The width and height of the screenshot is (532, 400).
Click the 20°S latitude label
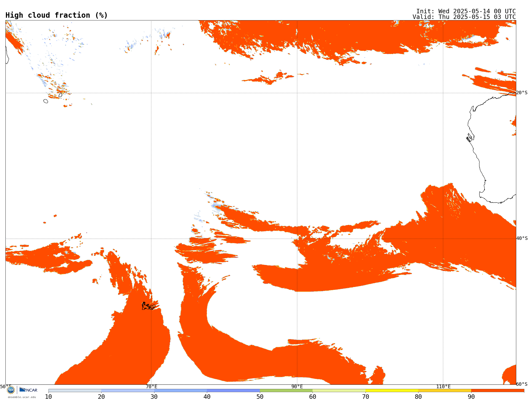click(522, 93)
